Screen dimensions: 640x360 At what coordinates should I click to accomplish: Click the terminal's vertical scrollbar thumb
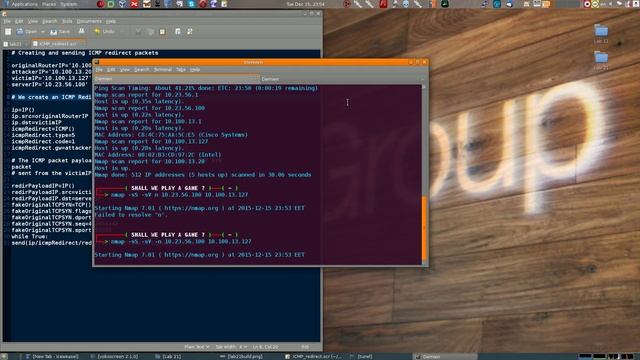424,229
